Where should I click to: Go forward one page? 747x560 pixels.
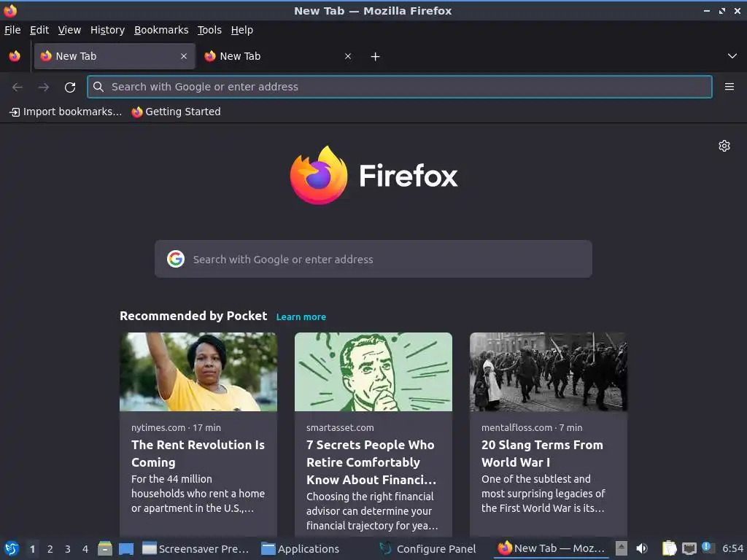pos(44,87)
